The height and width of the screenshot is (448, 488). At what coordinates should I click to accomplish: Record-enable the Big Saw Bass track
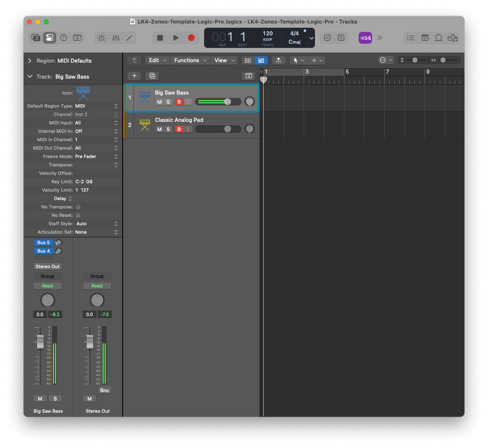pyautogui.click(x=179, y=102)
